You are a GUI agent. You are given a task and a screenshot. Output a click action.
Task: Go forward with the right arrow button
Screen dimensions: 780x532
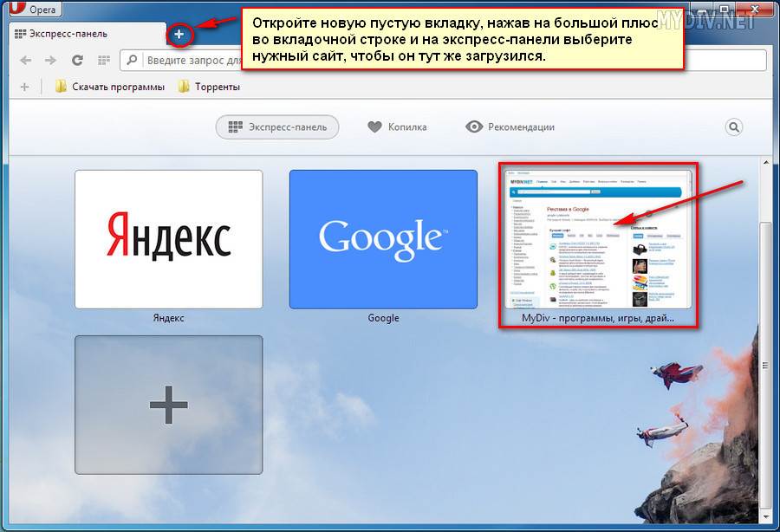click(x=51, y=60)
